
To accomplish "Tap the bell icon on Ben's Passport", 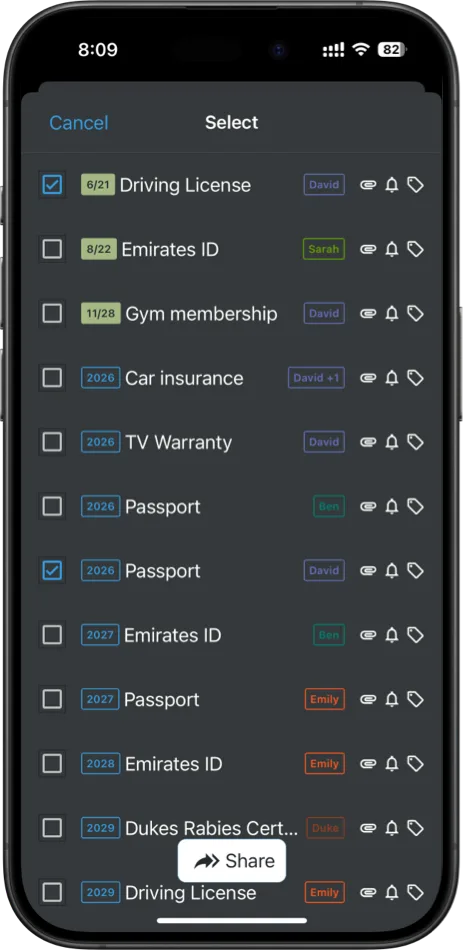I will click(392, 507).
